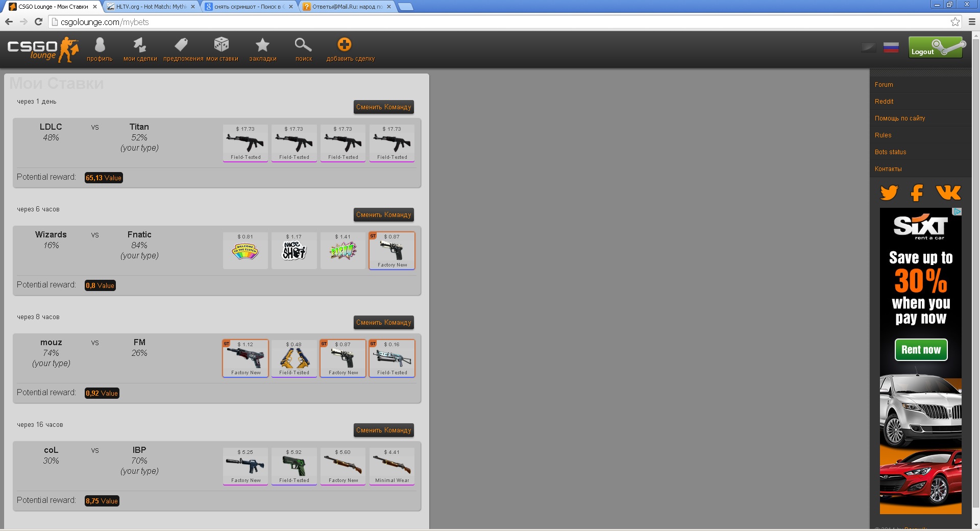
Task: Click Fnatic team name
Action: [x=139, y=234]
